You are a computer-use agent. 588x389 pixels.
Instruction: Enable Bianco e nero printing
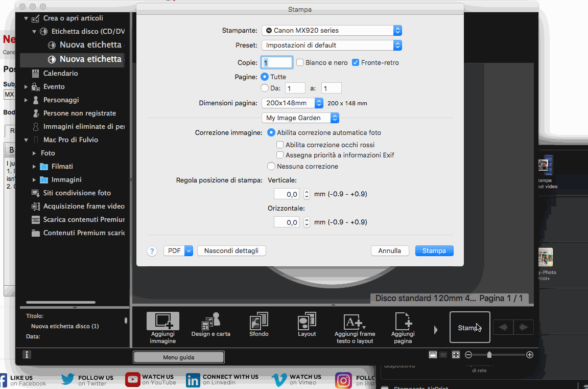pyautogui.click(x=300, y=62)
